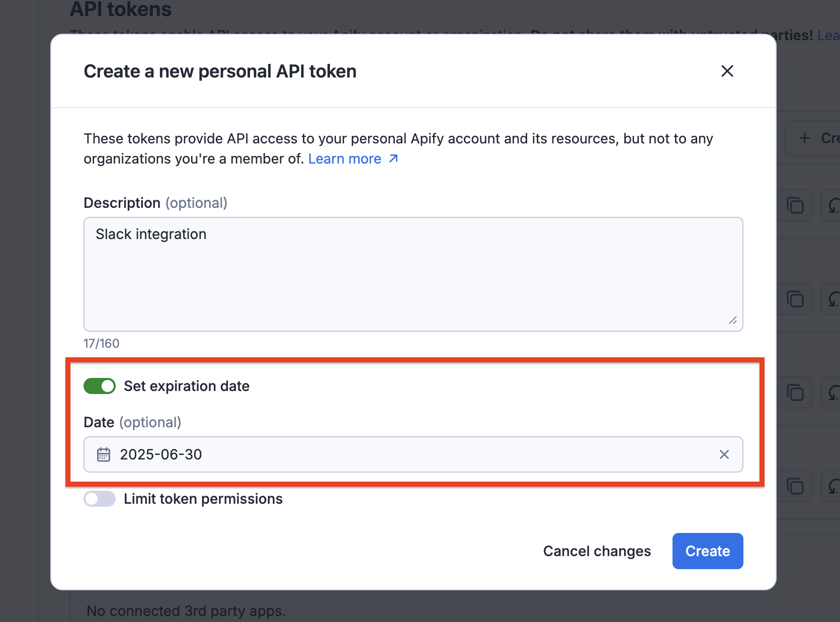This screenshot has width=840, height=622.
Task: Rotate the second API token
Action: pos(833,298)
